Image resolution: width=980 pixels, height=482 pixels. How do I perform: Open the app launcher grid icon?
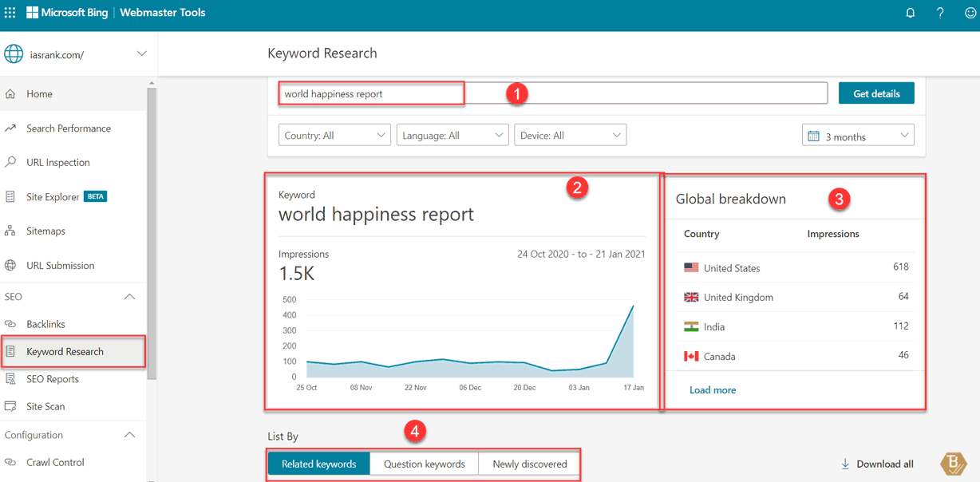pyautogui.click(x=10, y=13)
